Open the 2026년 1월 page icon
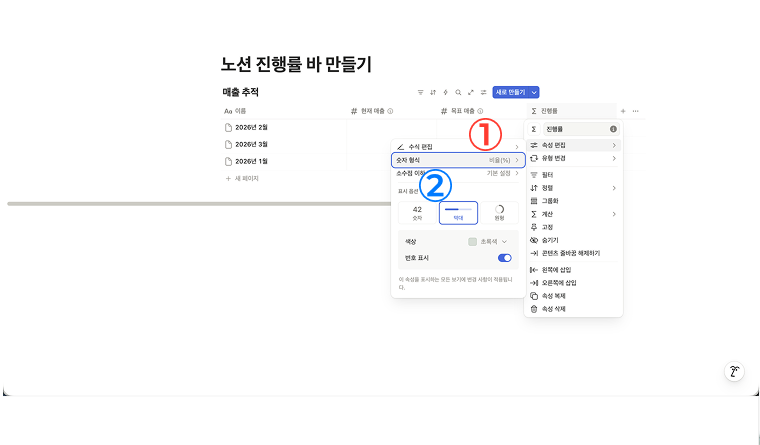This screenshot has width=760, height=445. tap(228, 161)
